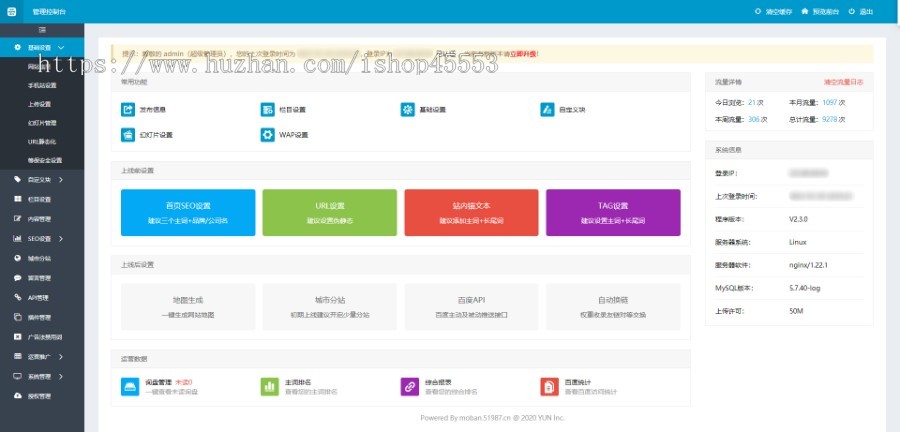Click the edit pencil icon beside 内容管理

pos(17,219)
